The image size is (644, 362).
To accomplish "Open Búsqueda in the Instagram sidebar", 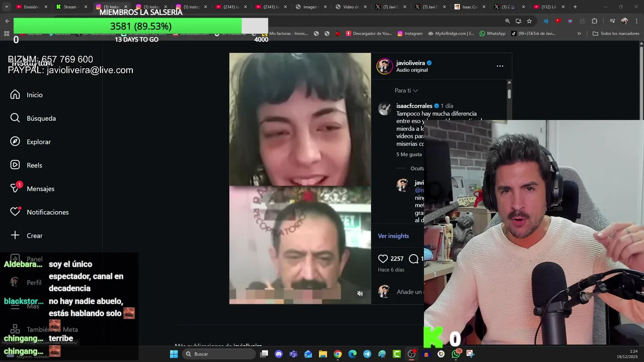I will coord(33,118).
